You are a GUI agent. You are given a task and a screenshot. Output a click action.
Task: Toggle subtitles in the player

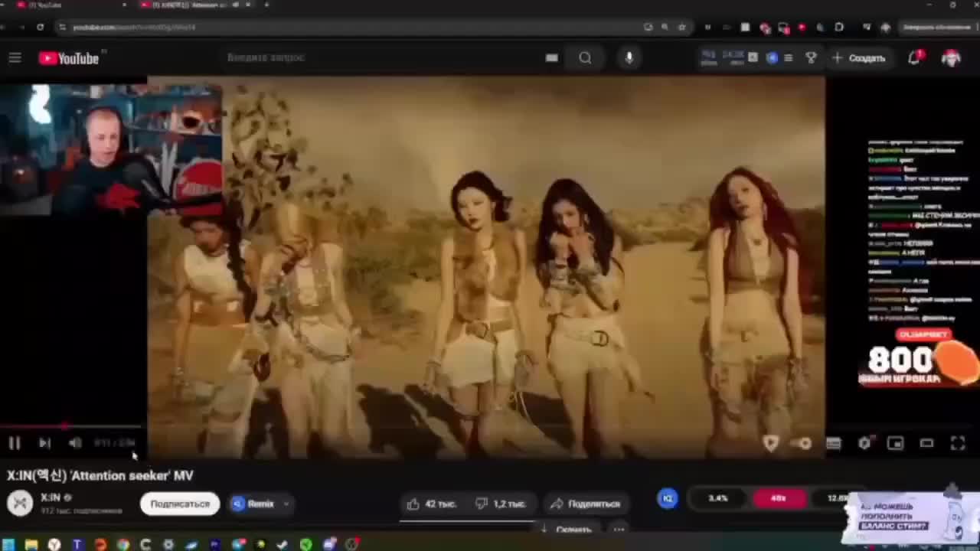833,443
